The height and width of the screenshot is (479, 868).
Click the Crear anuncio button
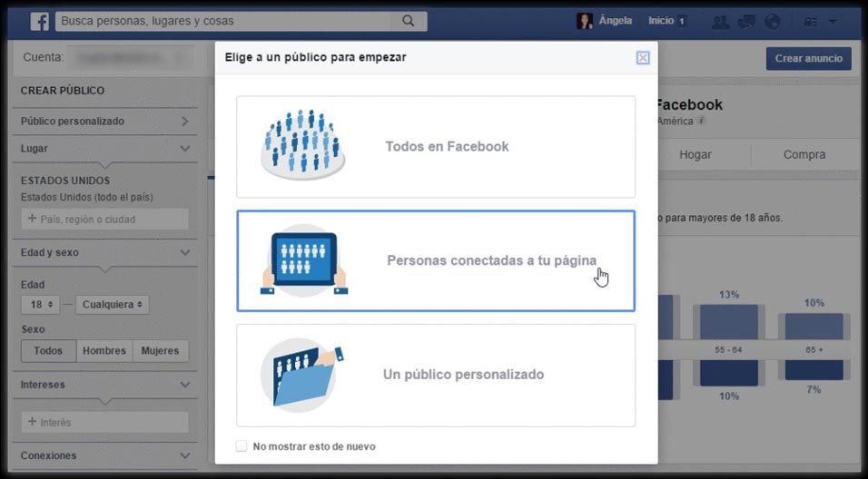[808, 59]
